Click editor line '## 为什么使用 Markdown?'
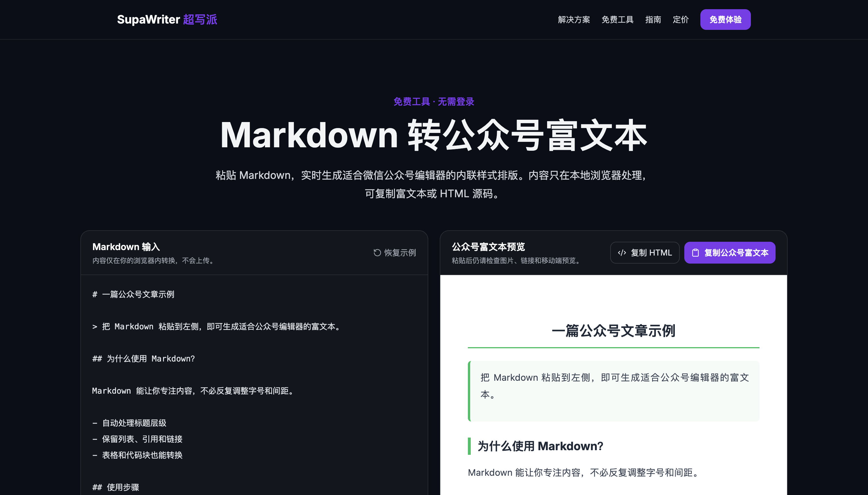 144,358
